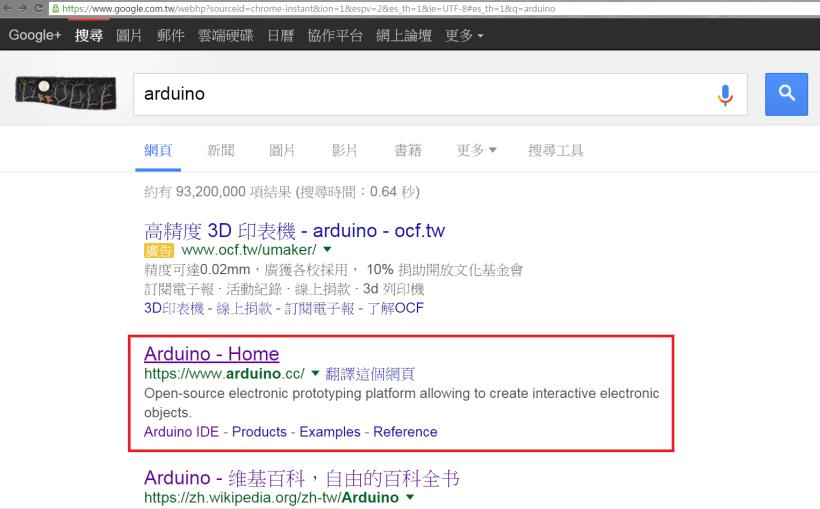Click the green padlock in address bar

(55, 7)
